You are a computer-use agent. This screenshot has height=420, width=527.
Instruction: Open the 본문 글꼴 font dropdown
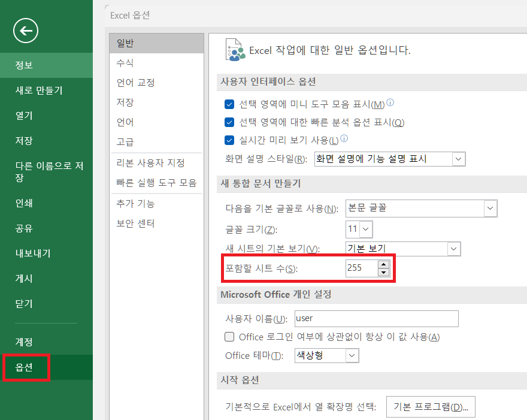point(490,209)
